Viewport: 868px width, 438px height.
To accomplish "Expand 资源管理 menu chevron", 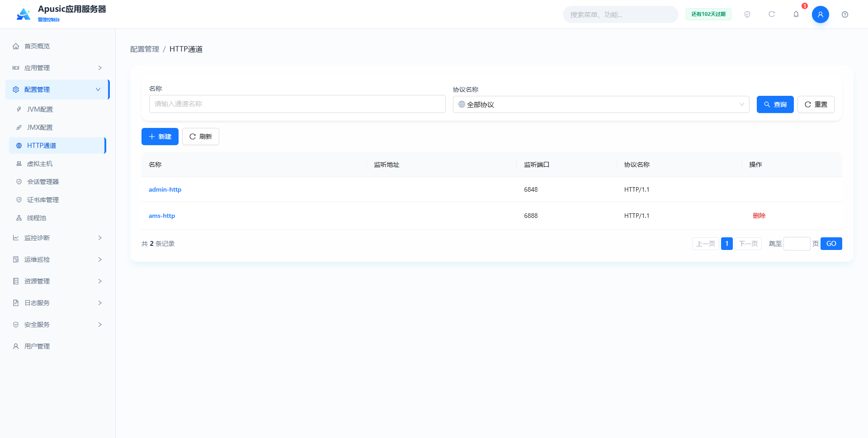I will pyautogui.click(x=100, y=281).
